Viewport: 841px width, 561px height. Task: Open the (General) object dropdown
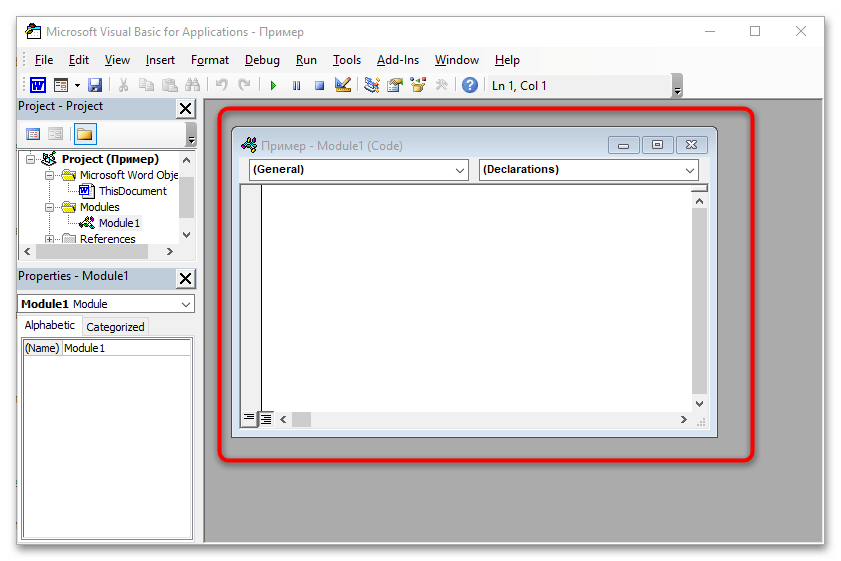click(358, 170)
